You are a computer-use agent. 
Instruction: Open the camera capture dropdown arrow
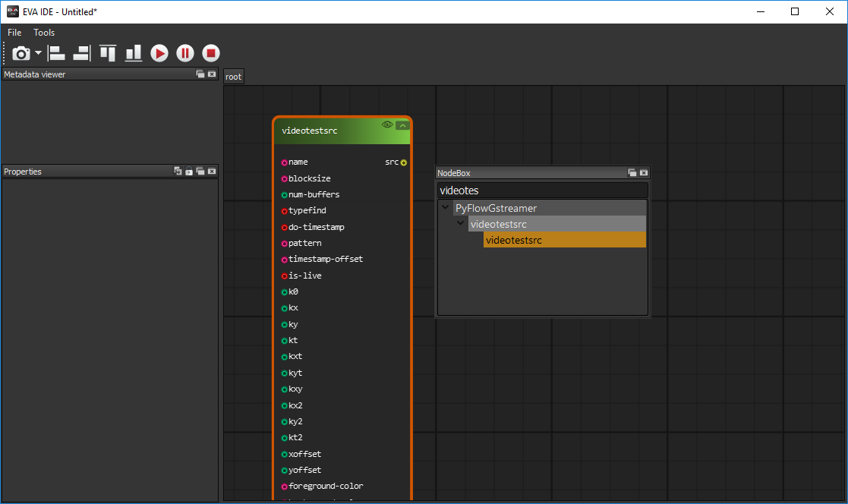pyautogui.click(x=37, y=53)
